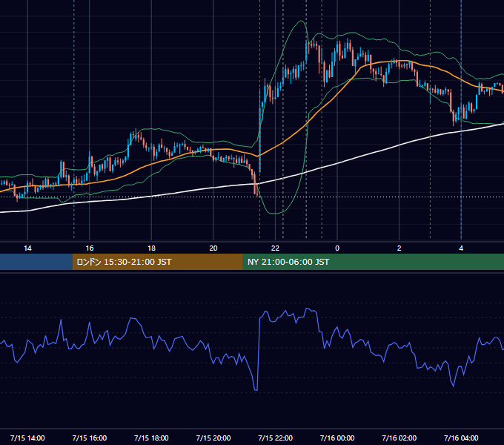Image resolution: width=504 pixels, height=445 pixels.
Task: Click the 7/15 16:00 date label
Action: (x=90, y=438)
